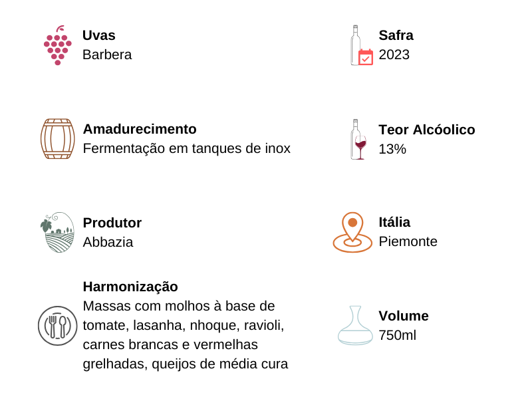The height and width of the screenshot is (399, 532).
Task: Click the 750ml volume value
Action: pos(397,335)
